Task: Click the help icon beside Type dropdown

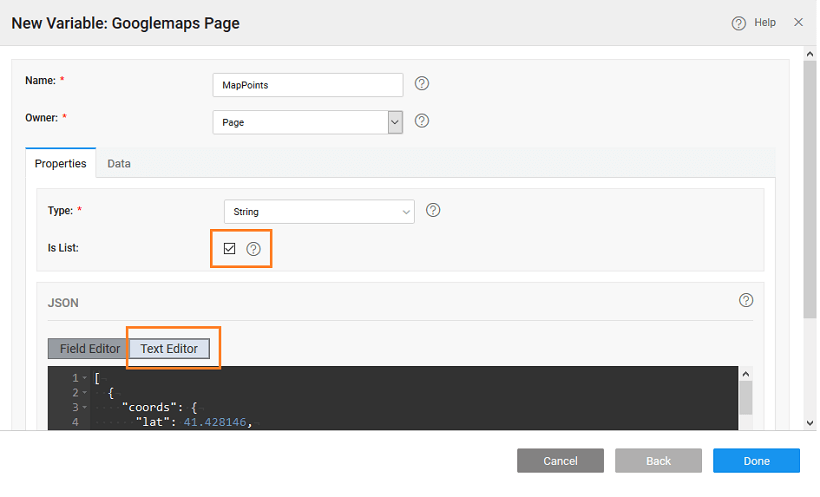Action: (433, 211)
